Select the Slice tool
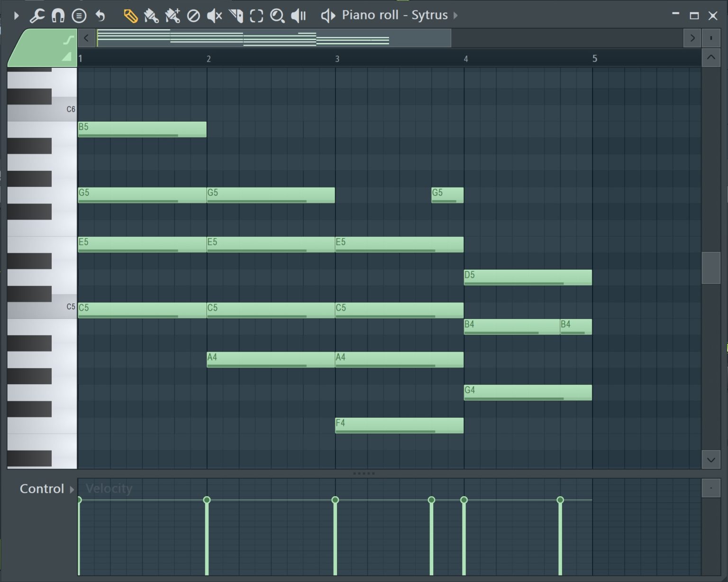The width and height of the screenshot is (728, 582). 236,15
